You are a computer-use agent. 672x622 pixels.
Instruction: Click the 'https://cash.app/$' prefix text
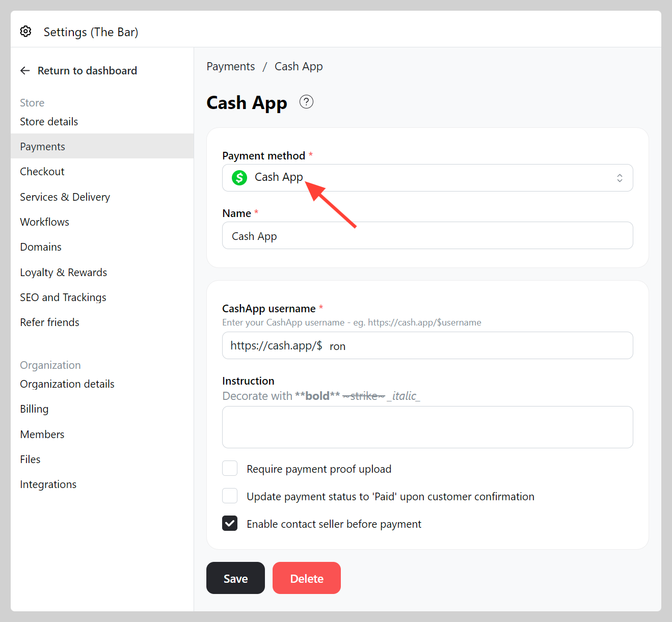click(x=276, y=345)
